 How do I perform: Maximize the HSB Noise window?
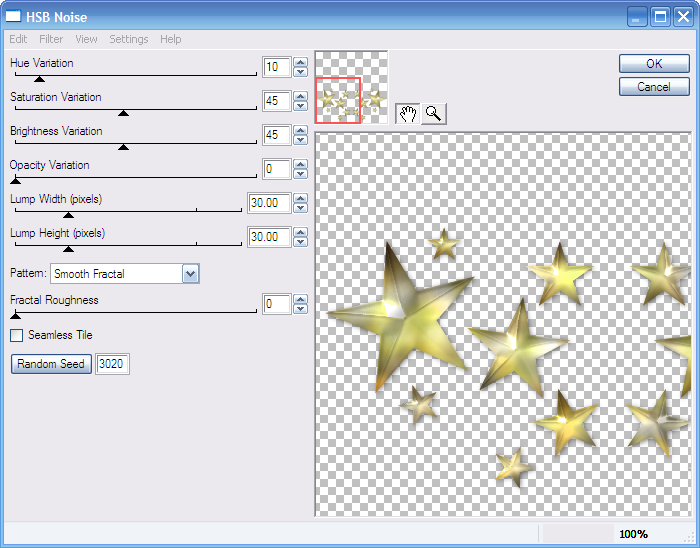[x=660, y=17]
